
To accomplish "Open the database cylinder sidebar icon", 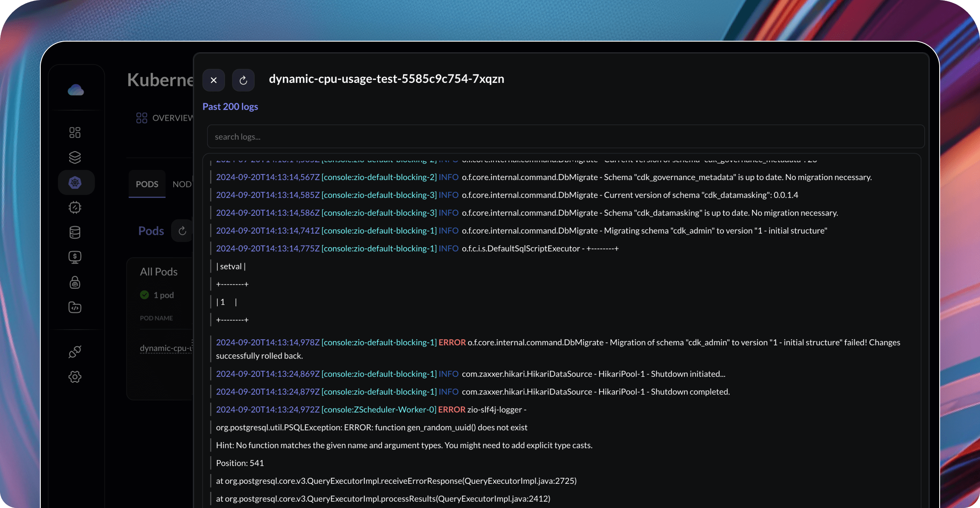I will click(x=75, y=232).
